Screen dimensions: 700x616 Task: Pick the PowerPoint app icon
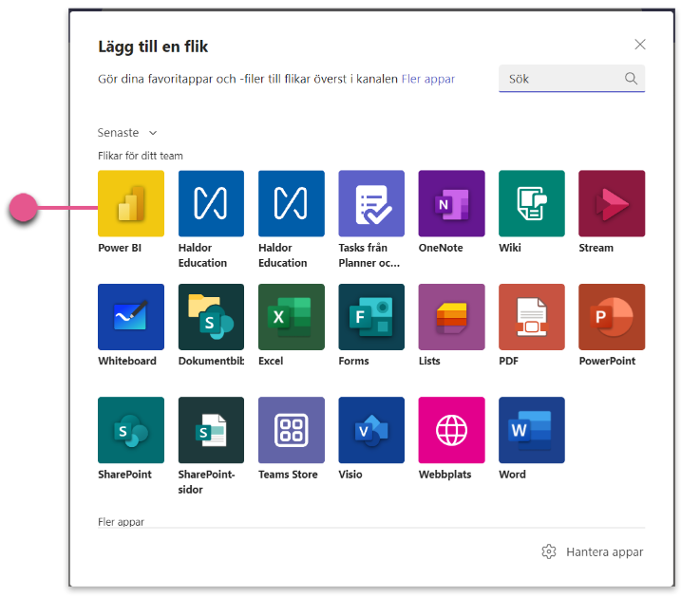(612, 317)
